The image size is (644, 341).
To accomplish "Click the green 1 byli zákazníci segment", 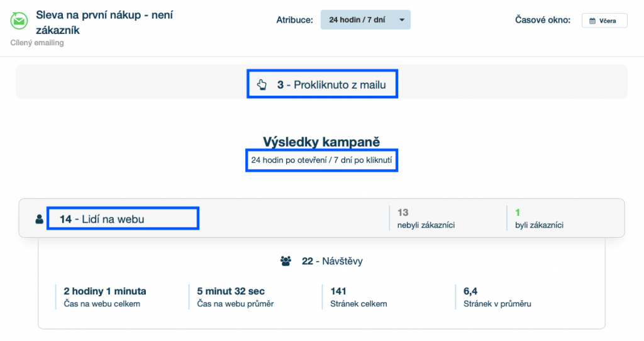I will pos(535,218).
